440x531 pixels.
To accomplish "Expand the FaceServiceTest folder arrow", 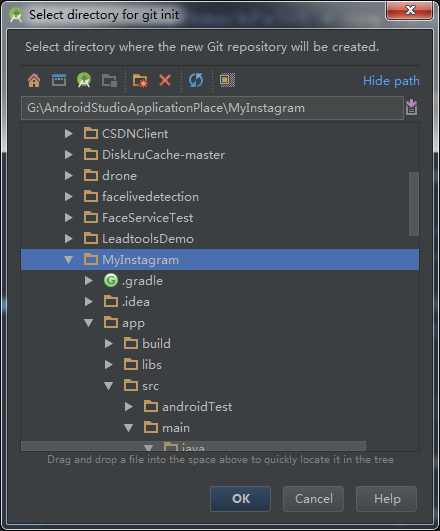I will 69,217.
